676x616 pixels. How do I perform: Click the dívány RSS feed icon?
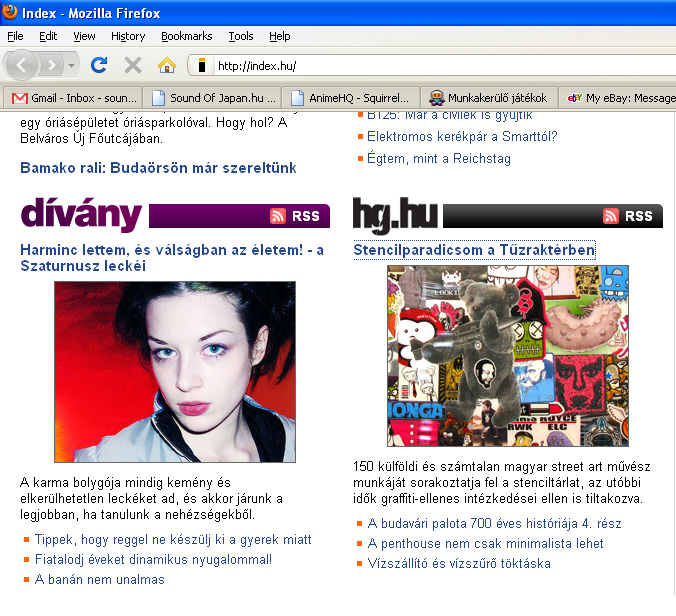point(278,216)
